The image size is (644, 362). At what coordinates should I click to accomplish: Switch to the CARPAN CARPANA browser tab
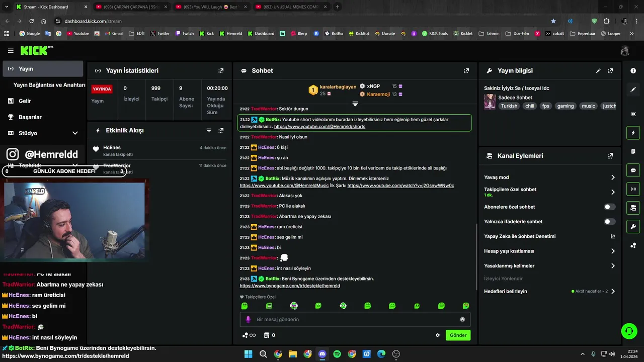coord(131,7)
